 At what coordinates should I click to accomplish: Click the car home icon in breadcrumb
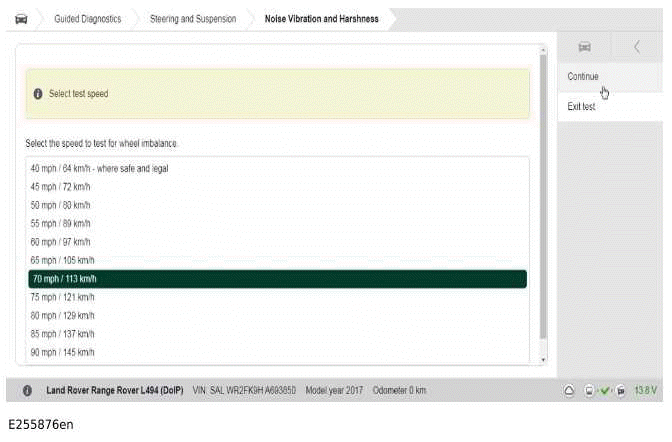pyautogui.click(x=21, y=18)
